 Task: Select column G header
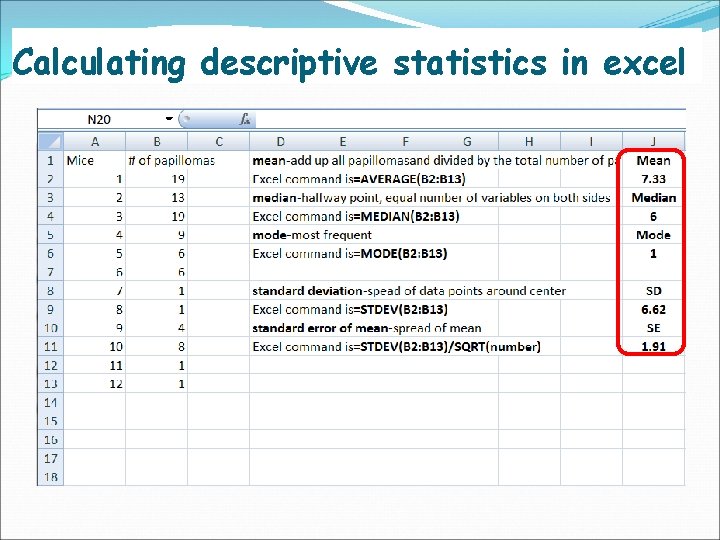(467, 141)
